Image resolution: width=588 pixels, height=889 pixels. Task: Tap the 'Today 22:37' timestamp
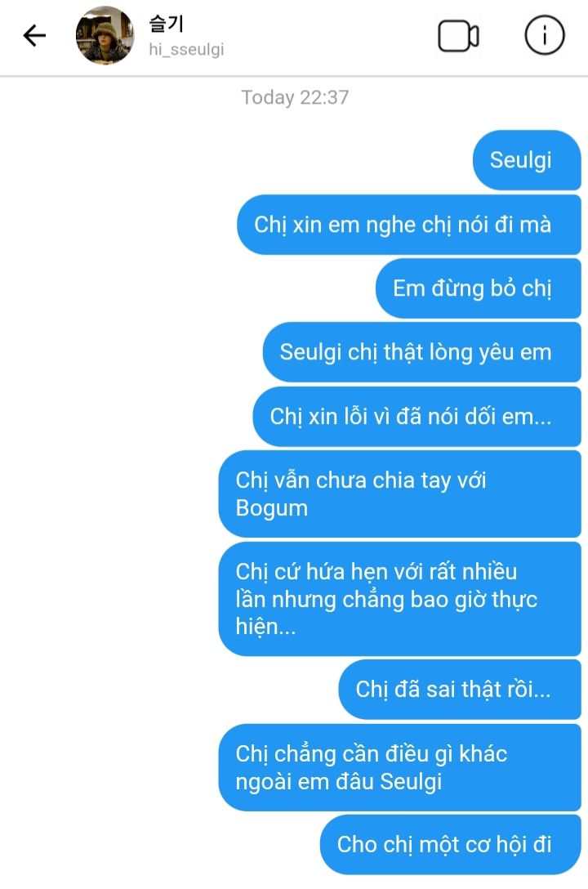[295, 97]
